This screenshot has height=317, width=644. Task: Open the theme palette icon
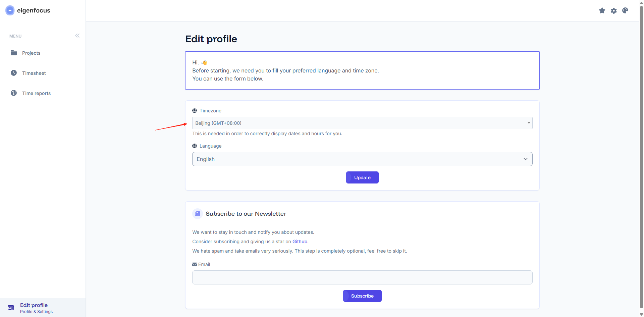[x=625, y=11]
